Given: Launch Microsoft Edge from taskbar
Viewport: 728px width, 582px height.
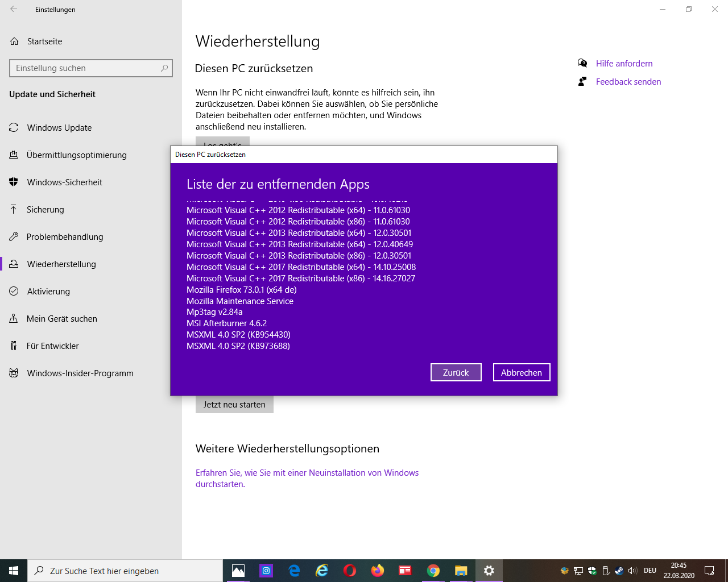Looking at the screenshot, I should click(x=294, y=571).
